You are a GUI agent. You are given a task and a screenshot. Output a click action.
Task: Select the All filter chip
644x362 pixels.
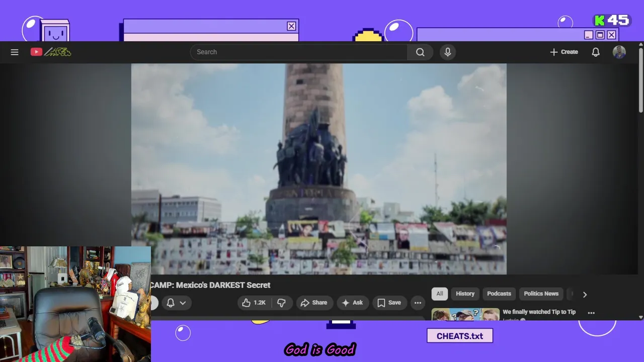click(440, 294)
